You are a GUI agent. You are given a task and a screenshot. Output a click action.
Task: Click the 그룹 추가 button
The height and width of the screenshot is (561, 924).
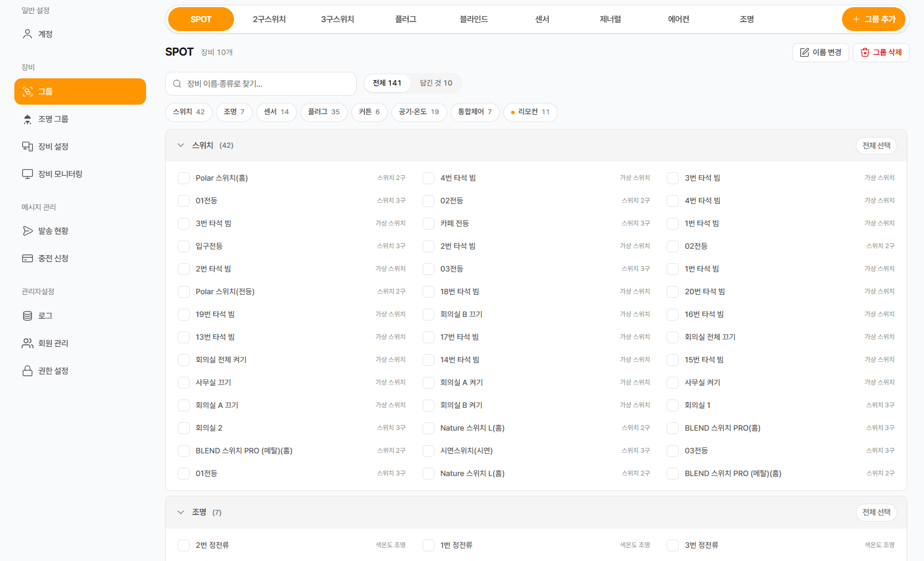pyautogui.click(x=874, y=19)
